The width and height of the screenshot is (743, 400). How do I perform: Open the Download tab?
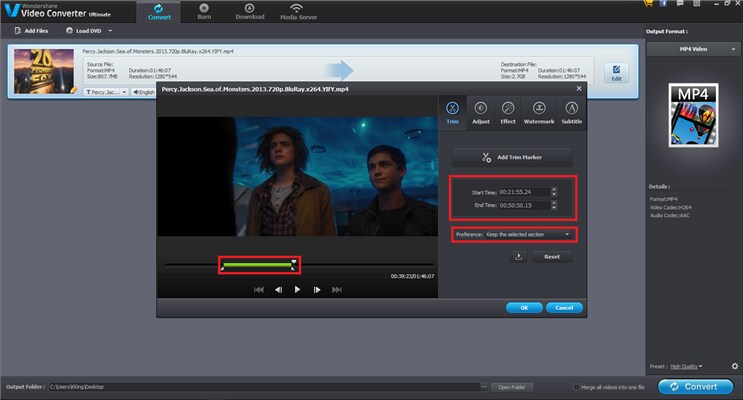[x=250, y=12]
